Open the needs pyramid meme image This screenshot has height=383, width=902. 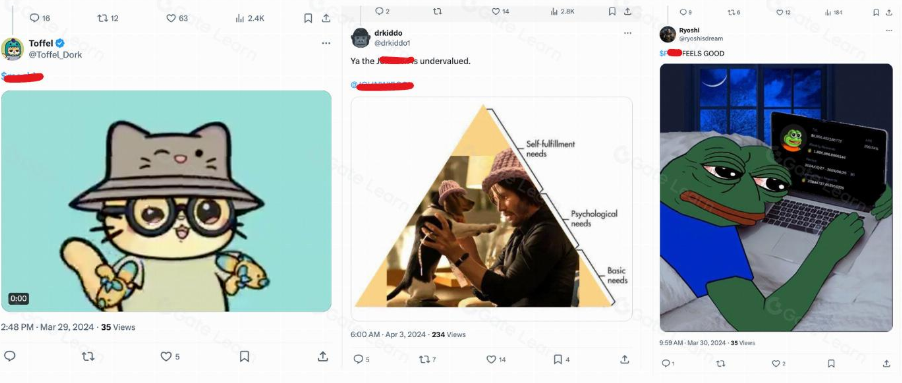point(492,208)
